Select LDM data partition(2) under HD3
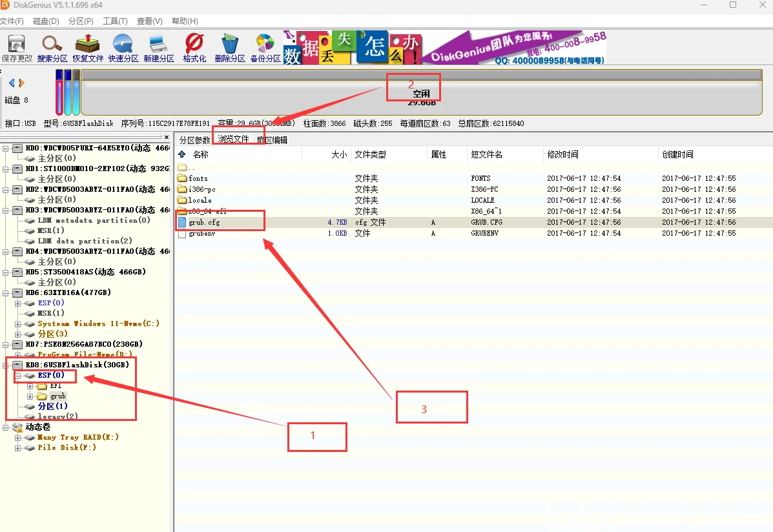The width and height of the screenshot is (773, 532). tap(85, 241)
